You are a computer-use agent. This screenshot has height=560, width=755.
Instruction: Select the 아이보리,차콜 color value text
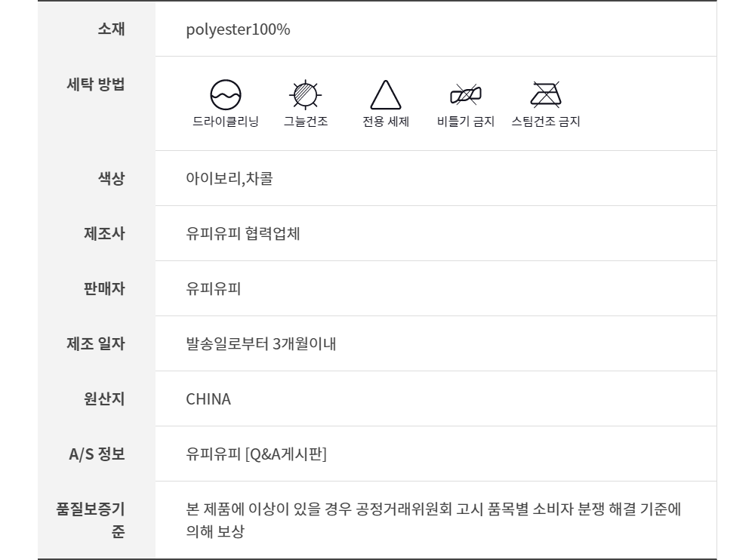229,179
